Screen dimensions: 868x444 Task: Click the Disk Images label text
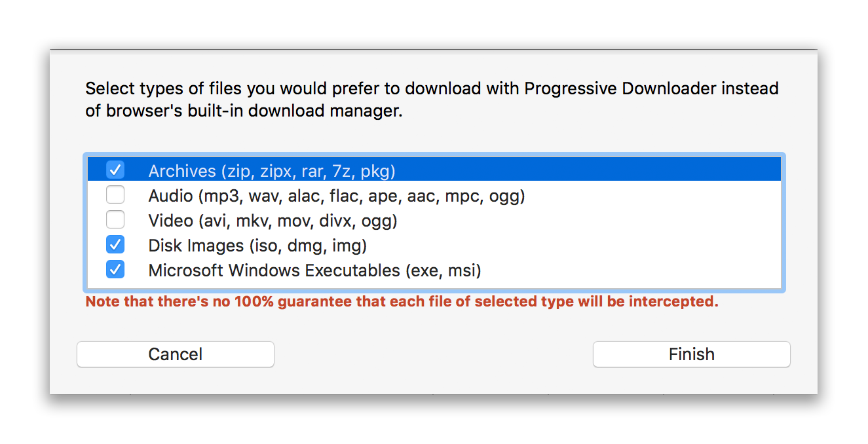(x=258, y=244)
